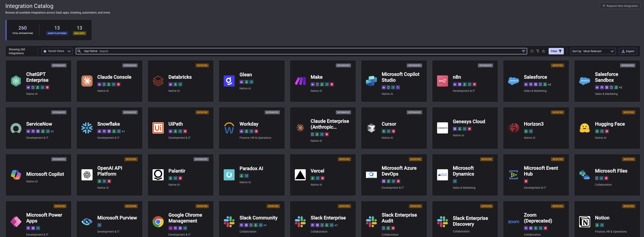The image size is (644, 237).
Task: Open search options lines icon in search bar
Action: click(523, 51)
